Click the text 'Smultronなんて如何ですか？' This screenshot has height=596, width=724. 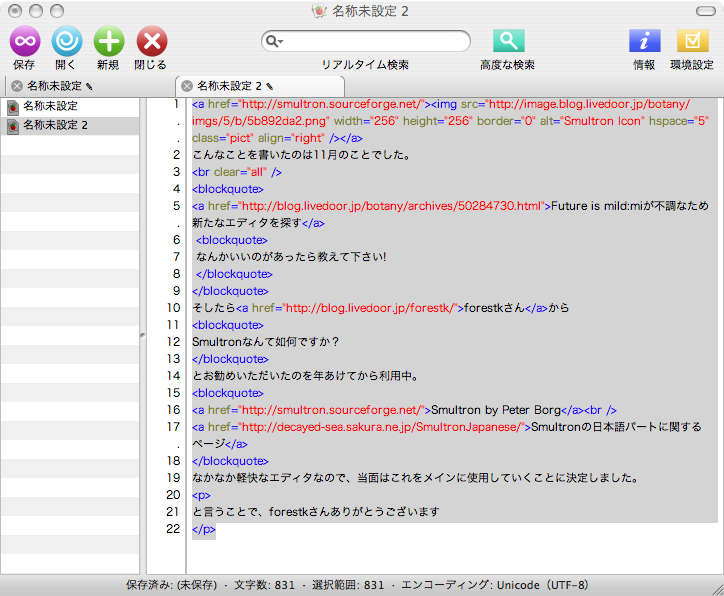coord(265,342)
